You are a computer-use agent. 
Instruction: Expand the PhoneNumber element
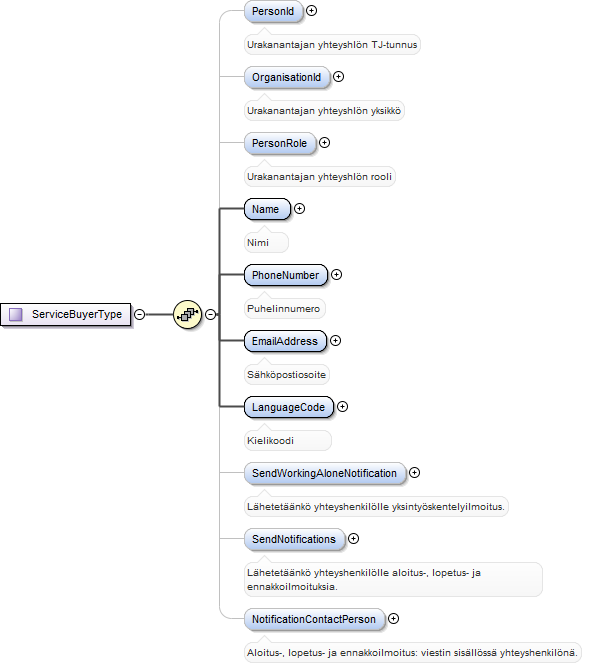click(336, 275)
